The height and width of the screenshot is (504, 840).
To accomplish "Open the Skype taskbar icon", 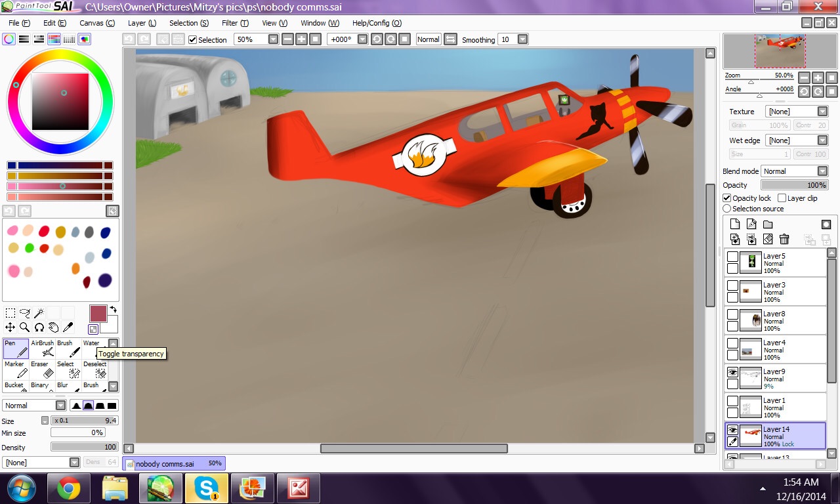I will [207, 488].
